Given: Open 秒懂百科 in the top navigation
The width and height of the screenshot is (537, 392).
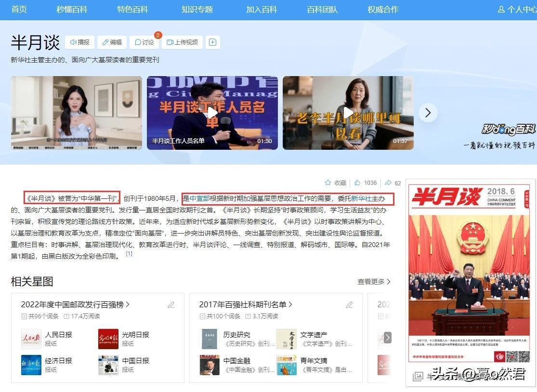Looking at the screenshot, I should [72, 9].
